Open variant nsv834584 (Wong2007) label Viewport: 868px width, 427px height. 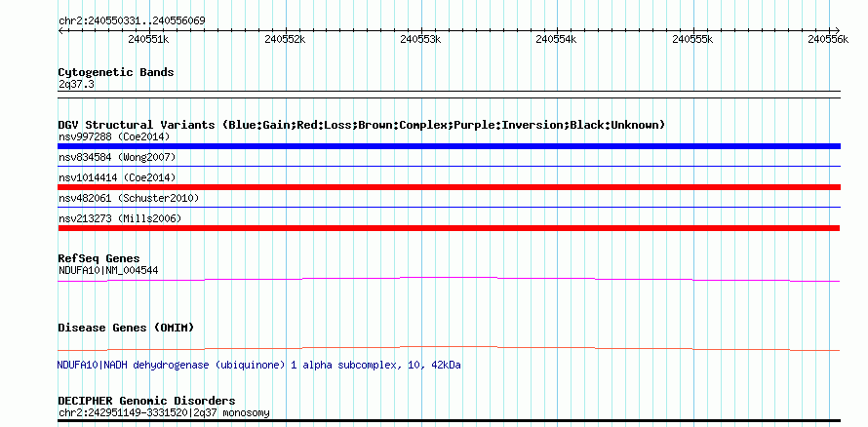pos(117,157)
